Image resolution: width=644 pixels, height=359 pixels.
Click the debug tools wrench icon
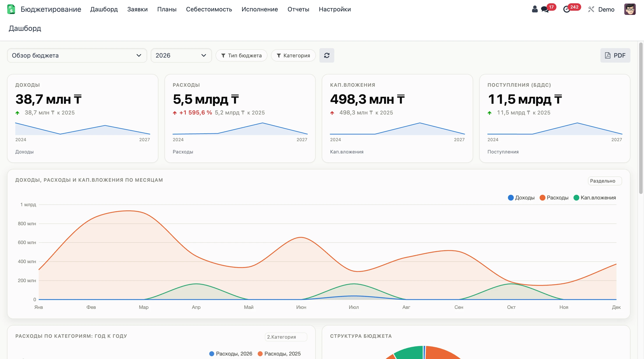pos(591,9)
